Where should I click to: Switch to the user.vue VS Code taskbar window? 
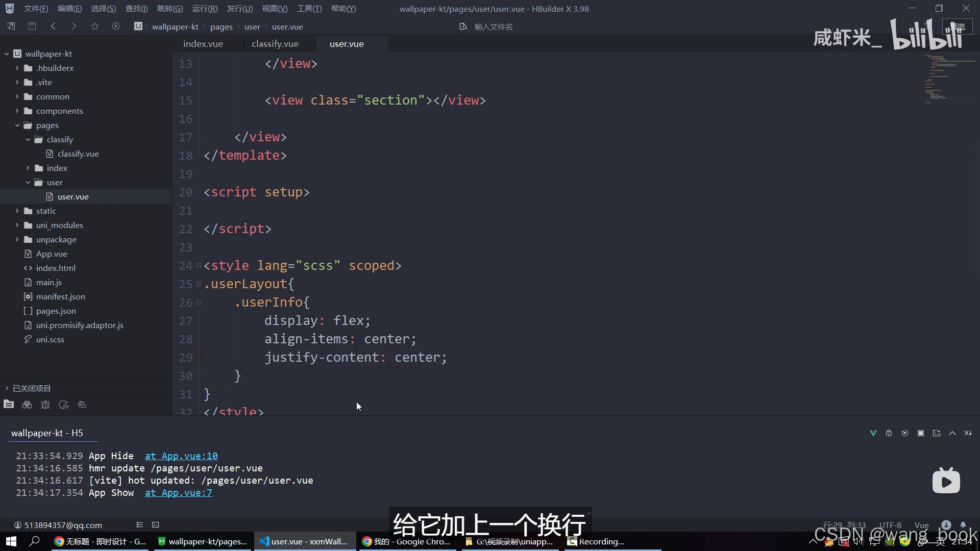point(305,541)
